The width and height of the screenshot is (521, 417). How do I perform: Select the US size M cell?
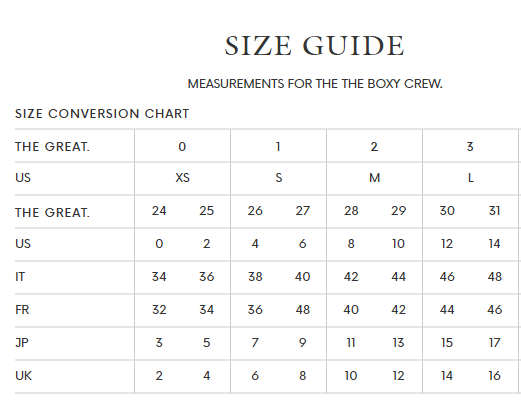374,178
